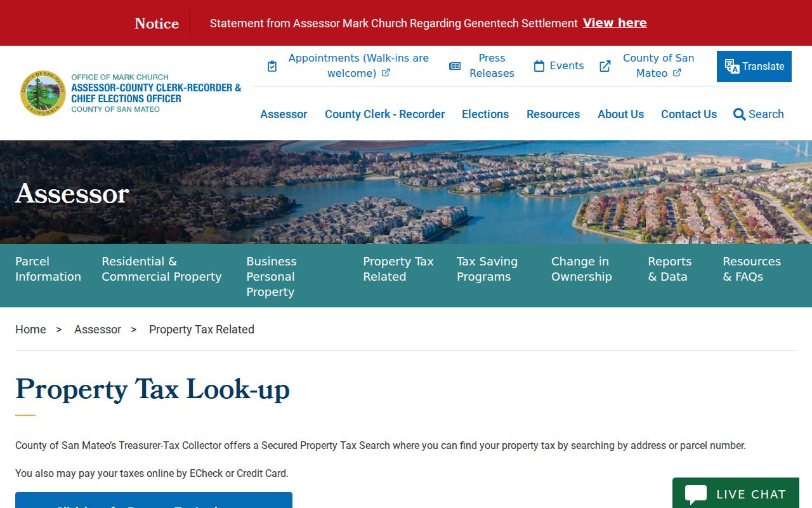
Task: Click the ECheck or Credit Card sentence
Action: [152, 473]
